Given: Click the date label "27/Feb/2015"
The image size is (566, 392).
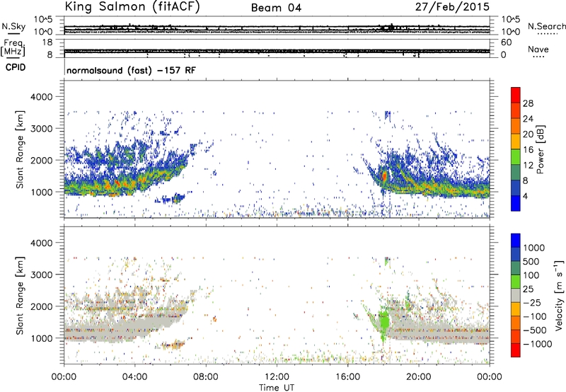Looking at the screenshot, I should tap(452, 6).
